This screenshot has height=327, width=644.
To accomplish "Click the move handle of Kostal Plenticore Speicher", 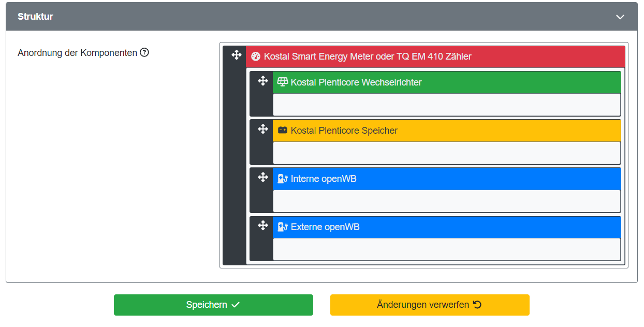I will pos(263,129).
